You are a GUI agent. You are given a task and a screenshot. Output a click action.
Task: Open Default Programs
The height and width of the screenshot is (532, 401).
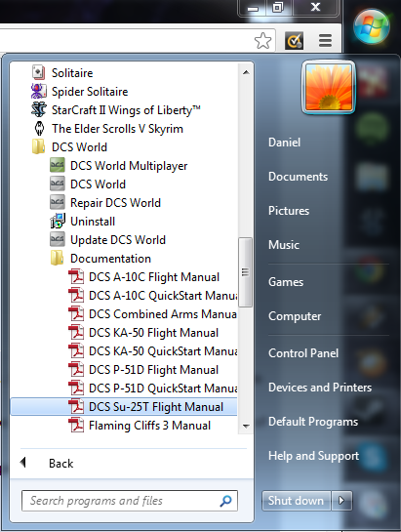tap(313, 422)
